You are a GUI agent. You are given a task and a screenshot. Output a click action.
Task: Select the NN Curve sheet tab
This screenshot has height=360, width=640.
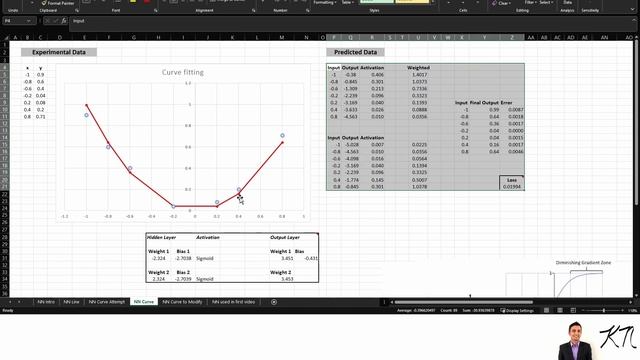(x=144, y=302)
